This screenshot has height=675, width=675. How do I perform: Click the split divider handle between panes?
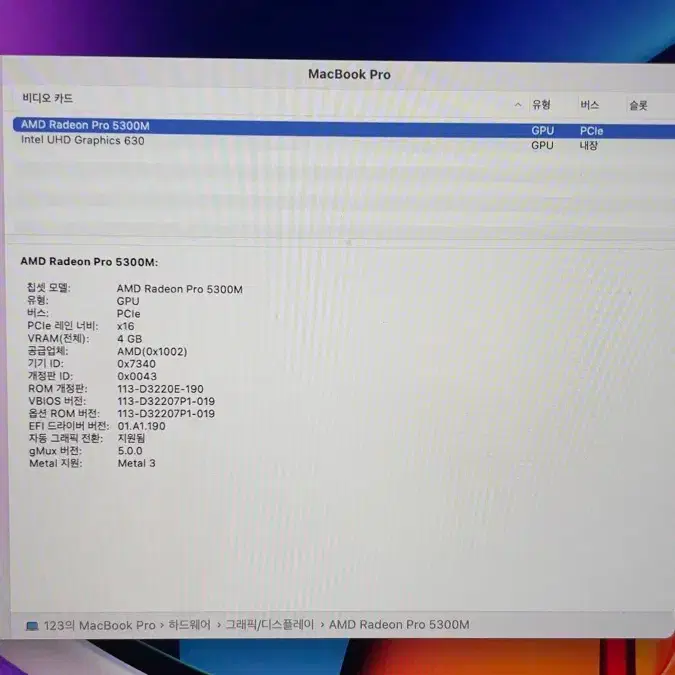click(x=349, y=242)
